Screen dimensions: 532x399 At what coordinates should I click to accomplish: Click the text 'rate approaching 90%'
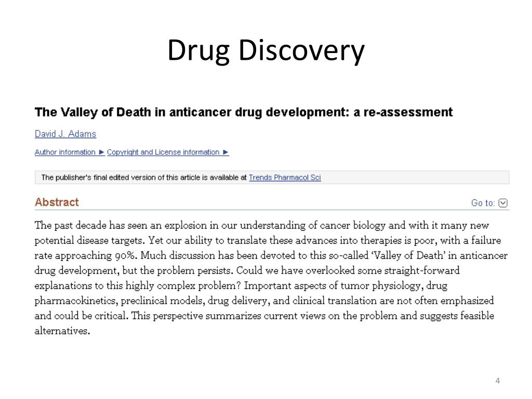tap(86, 256)
